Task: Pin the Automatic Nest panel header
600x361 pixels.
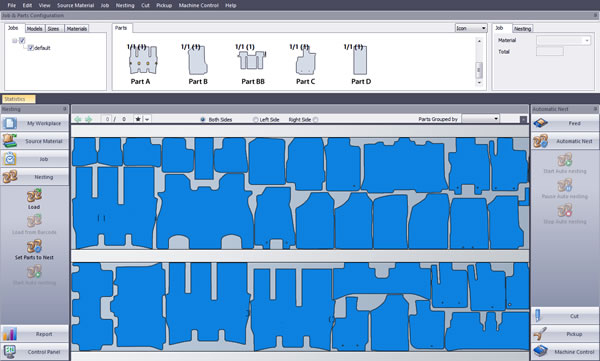Action: 595,109
